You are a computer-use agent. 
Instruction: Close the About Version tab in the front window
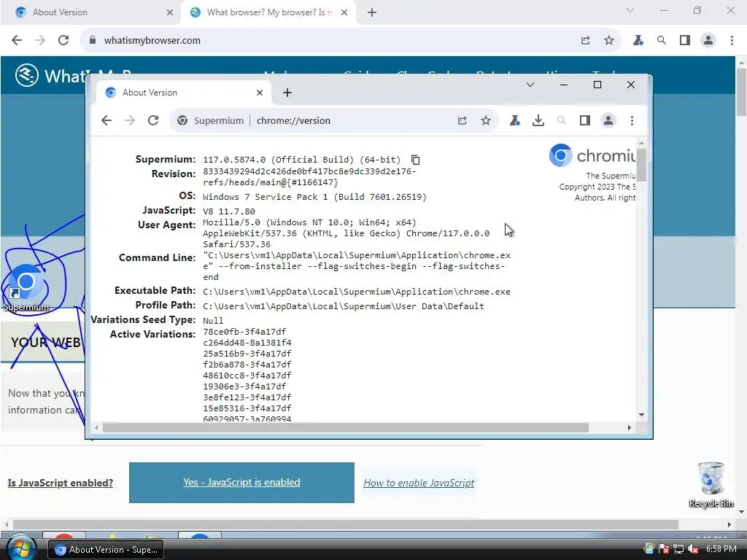(x=259, y=93)
